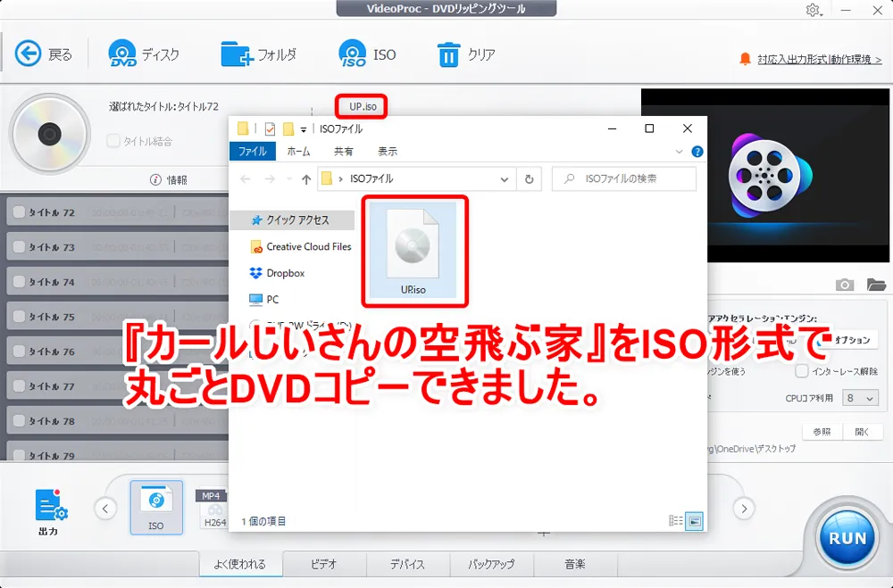This screenshot has width=893, height=588.
Task: Click properties icon in Explorer title bar
Action: click(x=270, y=129)
